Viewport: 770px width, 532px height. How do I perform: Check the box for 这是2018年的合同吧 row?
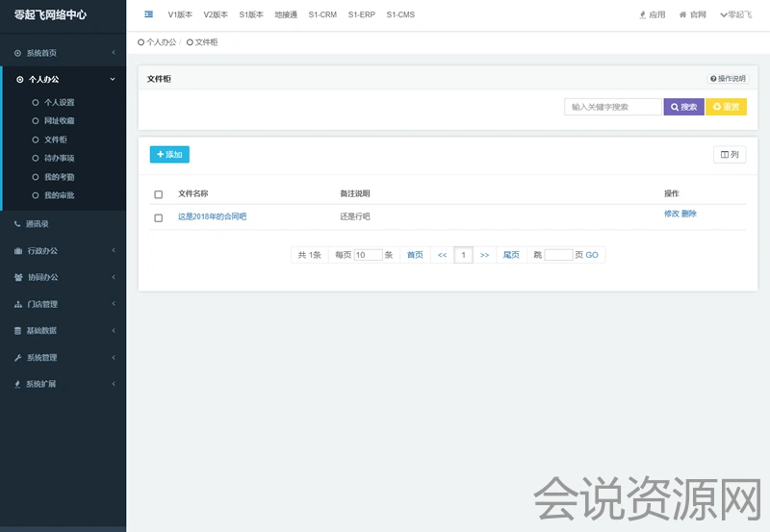(x=159, y=217)
